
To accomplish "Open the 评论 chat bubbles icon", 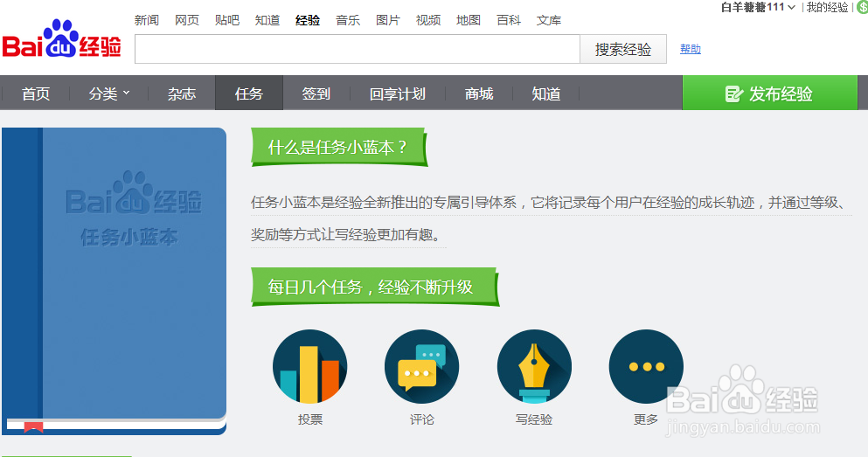I will tap(422, 366).
